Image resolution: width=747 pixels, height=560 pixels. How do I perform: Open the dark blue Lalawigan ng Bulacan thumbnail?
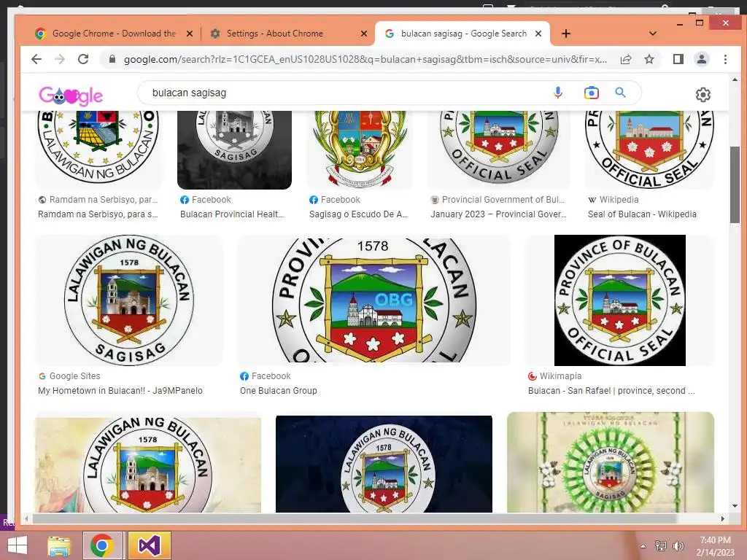click(384, 463)
